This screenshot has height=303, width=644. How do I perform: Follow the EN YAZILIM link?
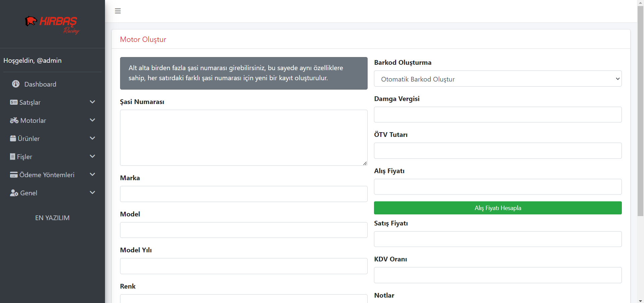[x=52, y=218]
